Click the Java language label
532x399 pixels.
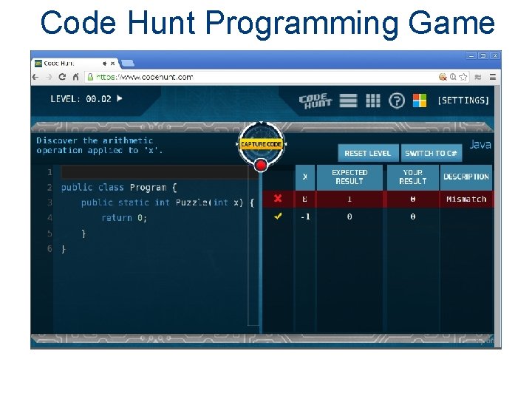(x=480, y=145)
